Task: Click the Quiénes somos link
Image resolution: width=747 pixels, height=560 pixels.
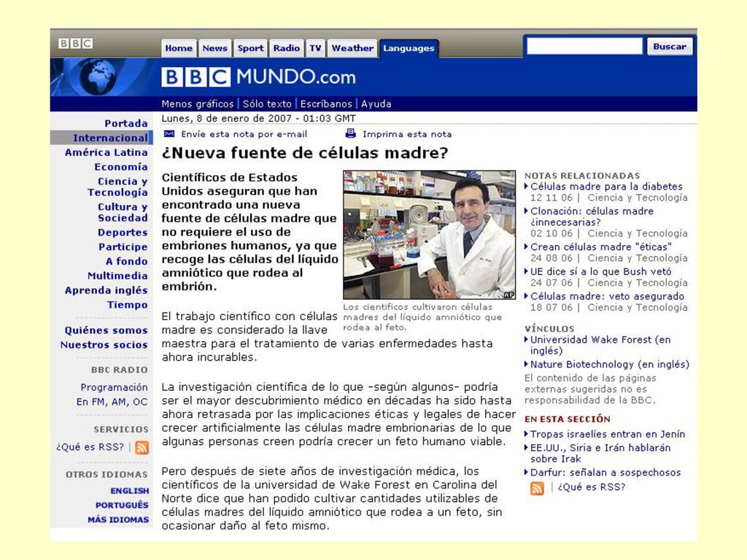Action: pyautogui.click(x=107, y=330)
